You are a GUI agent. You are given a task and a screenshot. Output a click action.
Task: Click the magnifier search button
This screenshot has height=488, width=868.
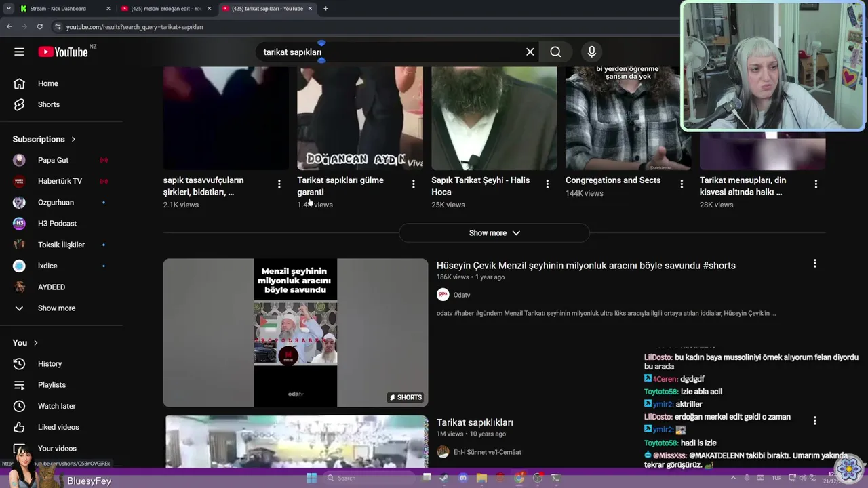555,52
